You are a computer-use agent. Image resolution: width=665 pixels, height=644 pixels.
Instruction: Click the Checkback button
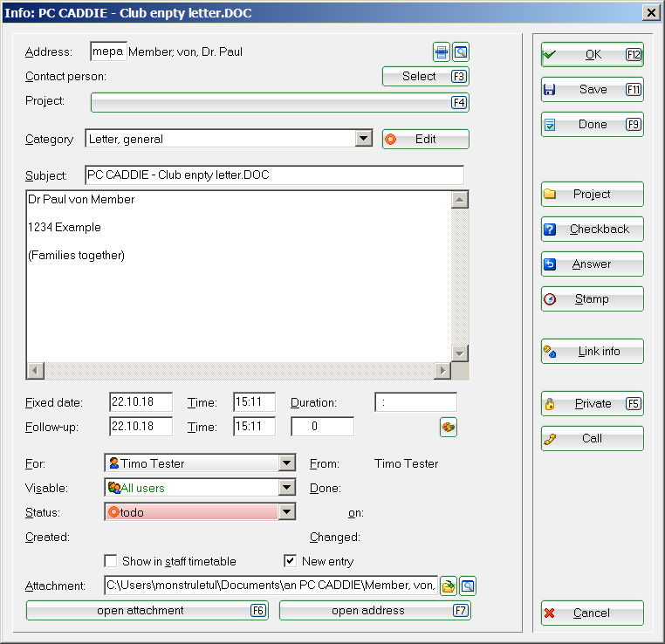coord(592,230)
